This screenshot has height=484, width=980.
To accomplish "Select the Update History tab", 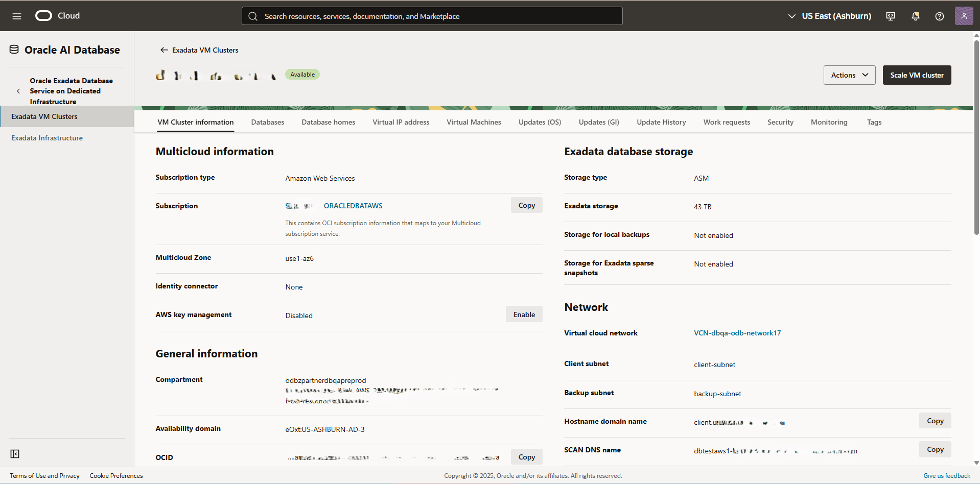I will coord(661,122).
